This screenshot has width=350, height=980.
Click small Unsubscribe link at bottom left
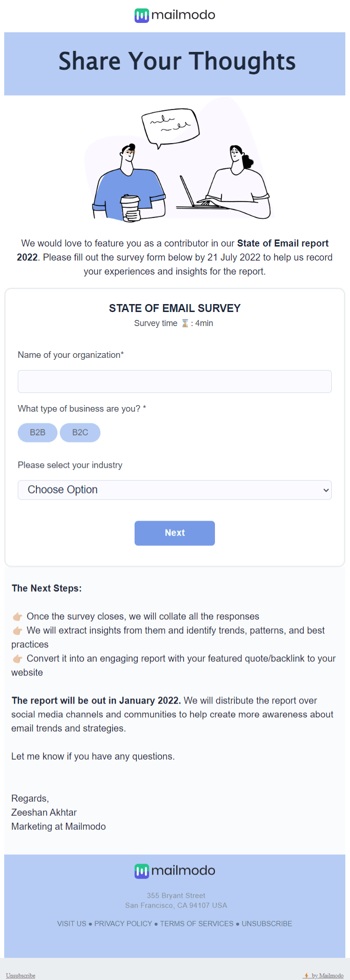tap(21, 975)
